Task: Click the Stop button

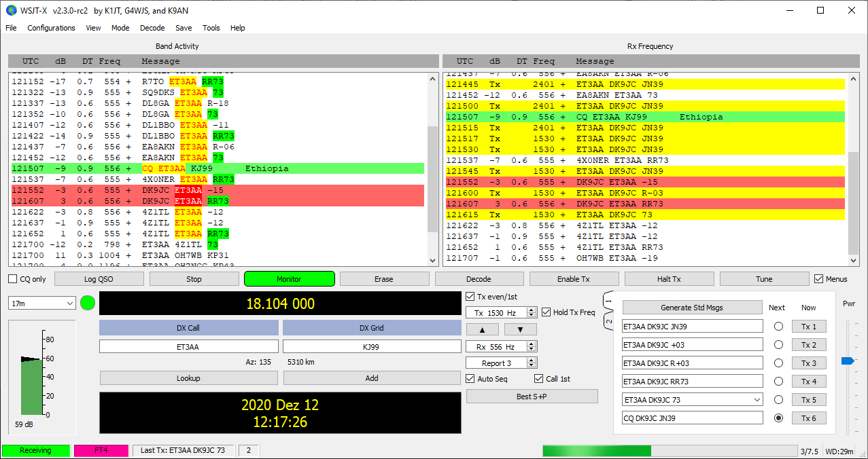Action: tap(194, 279)
